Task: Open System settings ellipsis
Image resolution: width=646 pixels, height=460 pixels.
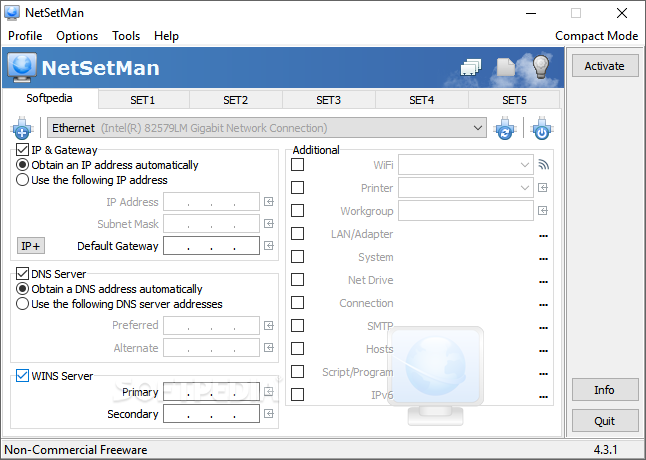Action: click(543, 259)
